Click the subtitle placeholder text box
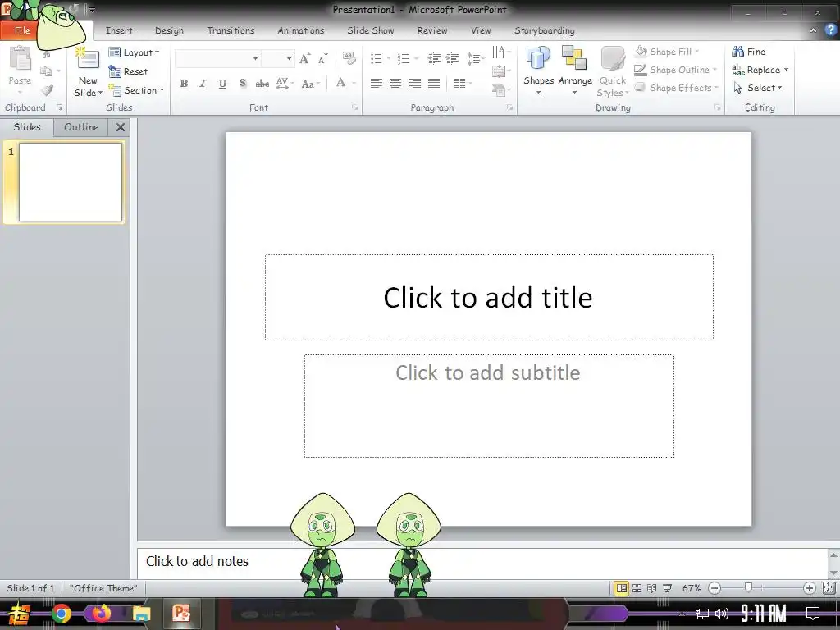This screenshot has width=840, height=630. (489, 405)
